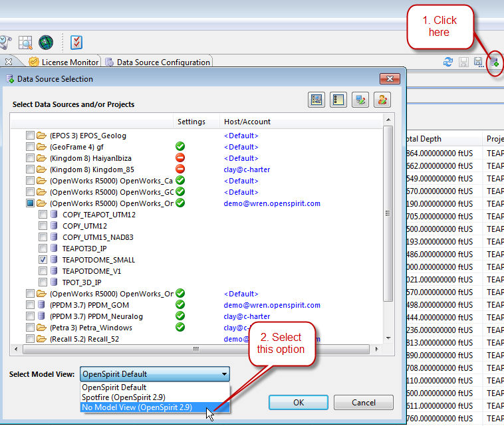Check the TEAPOTDOME_V1 checkbox
504x426 pixels.
[x=43, y=271]
